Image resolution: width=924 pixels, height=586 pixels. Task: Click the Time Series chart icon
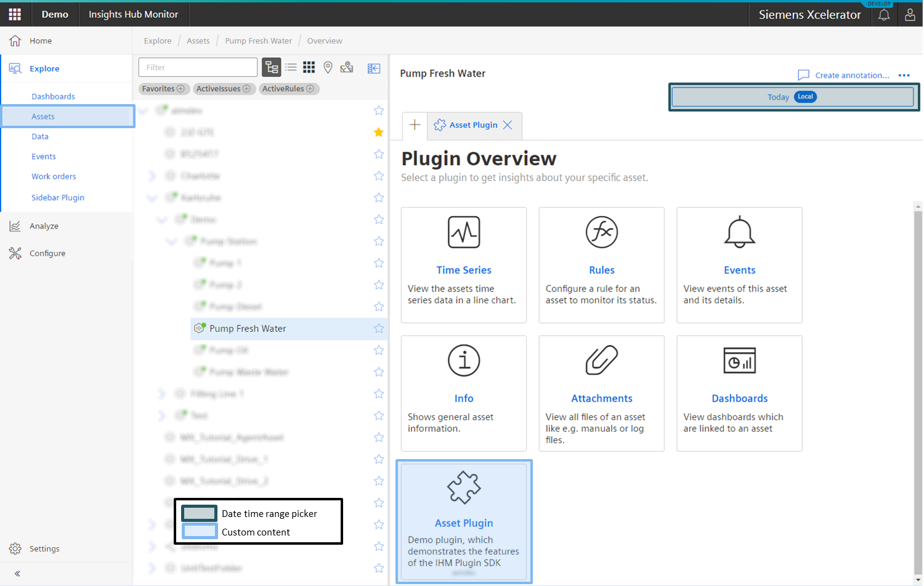464,232
